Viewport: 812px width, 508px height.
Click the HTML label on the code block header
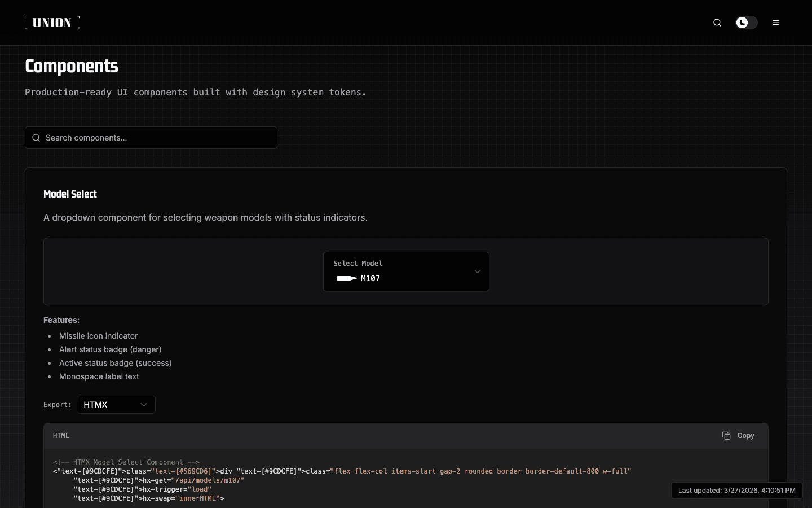click(61, 436)
